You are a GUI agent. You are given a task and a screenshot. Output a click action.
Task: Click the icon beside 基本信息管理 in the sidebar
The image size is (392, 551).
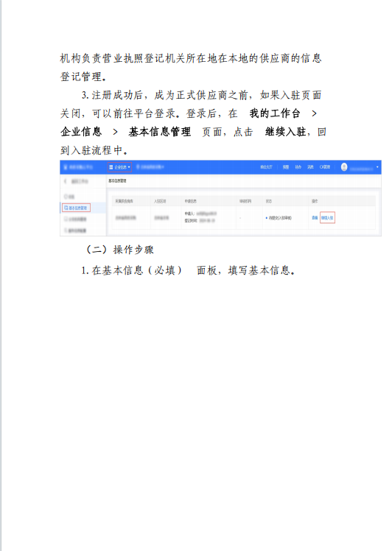66,208
